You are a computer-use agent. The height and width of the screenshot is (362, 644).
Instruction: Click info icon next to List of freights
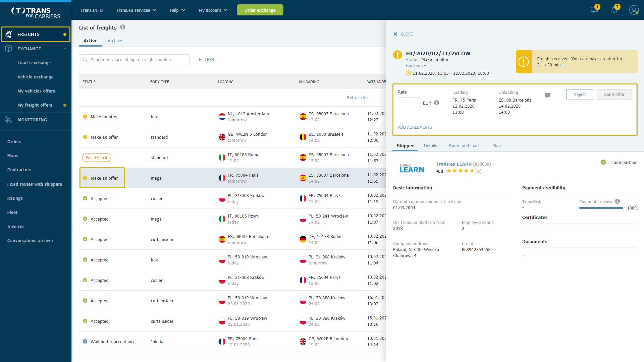click(x=123, y=27)
